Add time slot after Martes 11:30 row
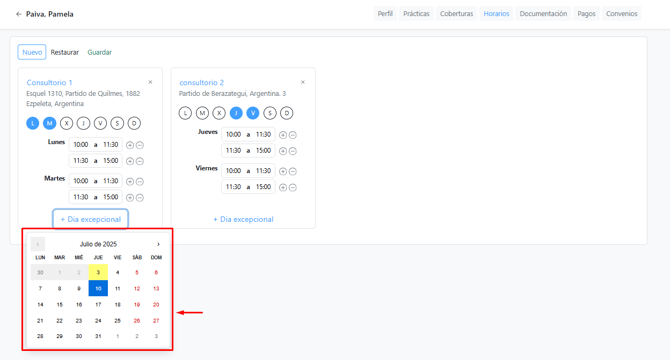Image resolution: width=670 pixels, height=360 pixels. click(x=130, y=198)
